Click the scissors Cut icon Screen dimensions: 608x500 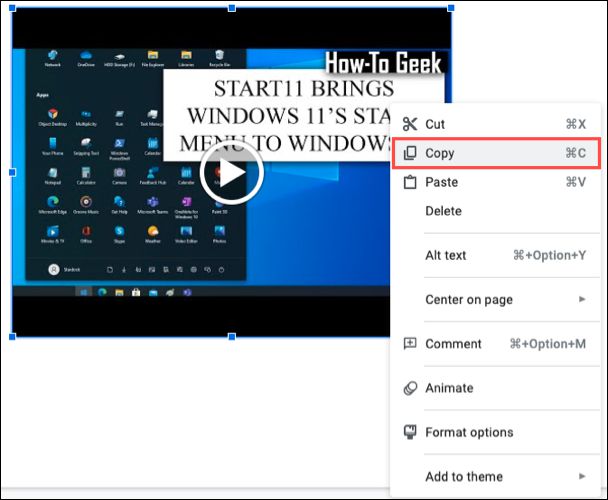click(410, 124)
